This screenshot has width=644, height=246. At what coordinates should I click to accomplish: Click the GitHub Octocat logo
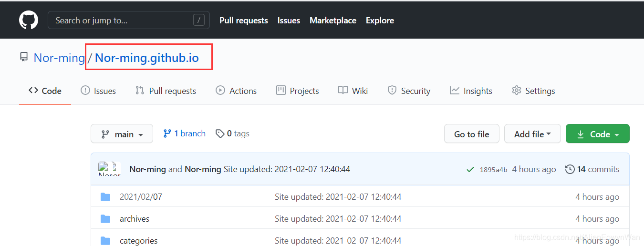pos(29,20)
